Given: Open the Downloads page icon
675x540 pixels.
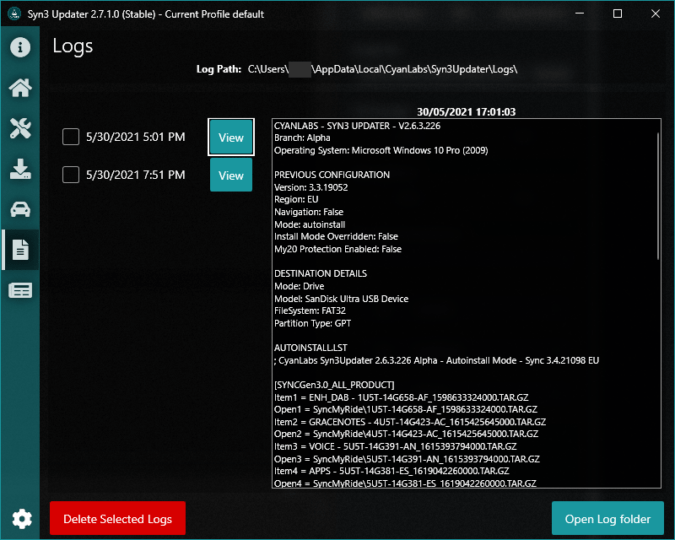Looking at the screenshot, I should pos(20,169).
